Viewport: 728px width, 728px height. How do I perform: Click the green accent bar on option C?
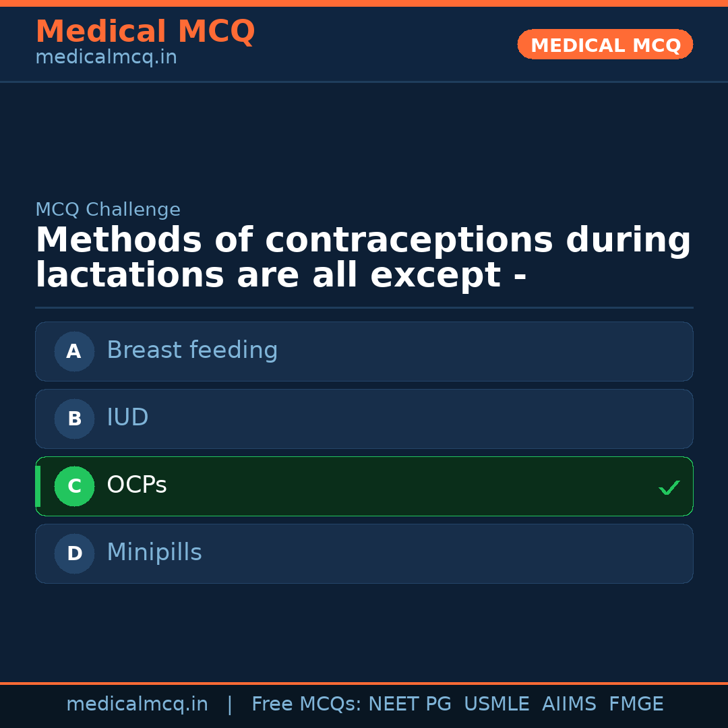coord(37,486)
